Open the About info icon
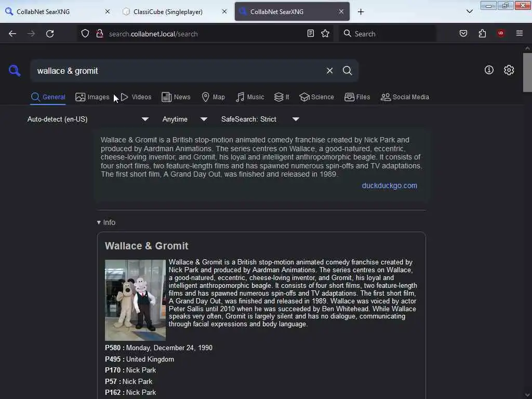532x399 pixels. [x=488, y=70]
